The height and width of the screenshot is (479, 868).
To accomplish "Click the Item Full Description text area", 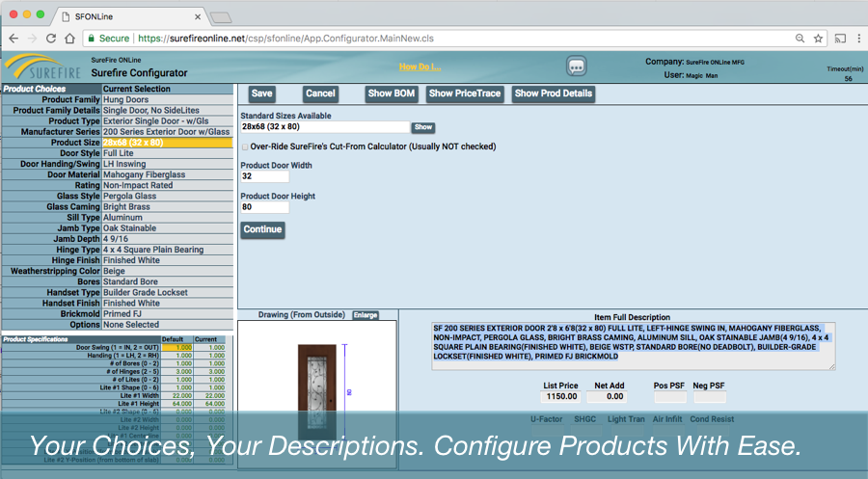I will 634,346.
